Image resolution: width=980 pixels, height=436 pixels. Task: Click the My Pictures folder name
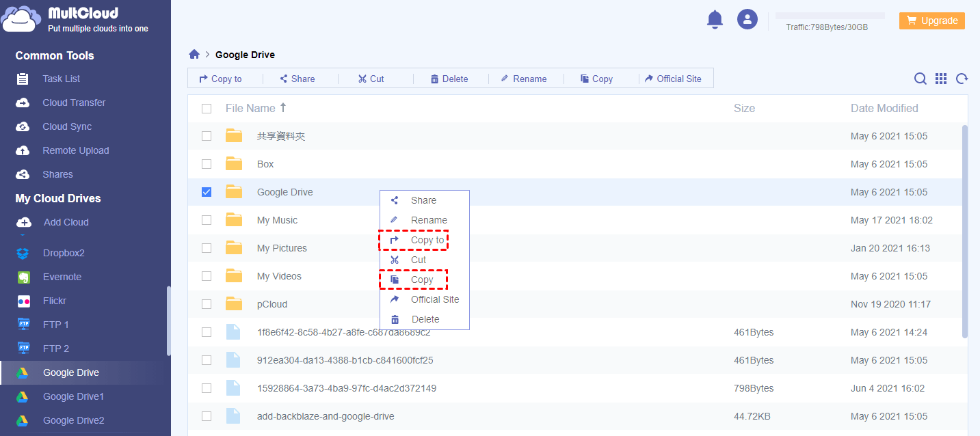point(282,248)
